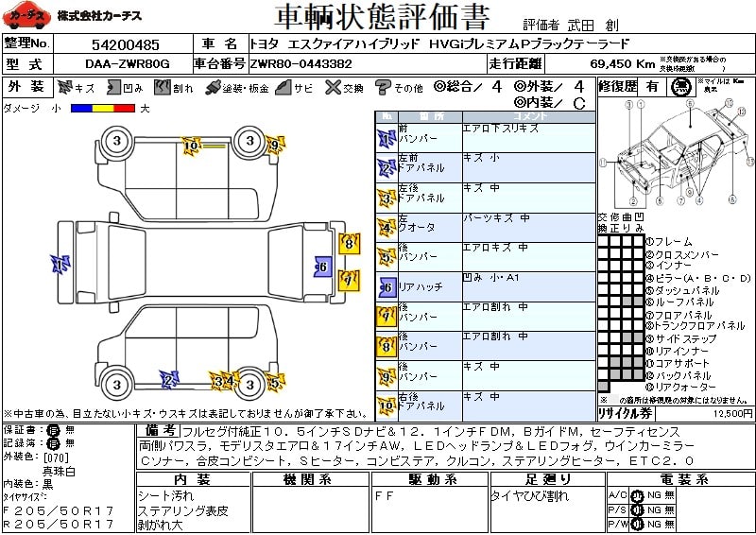
Task: Click blue segment of damage scale
Action: [81, 109]
